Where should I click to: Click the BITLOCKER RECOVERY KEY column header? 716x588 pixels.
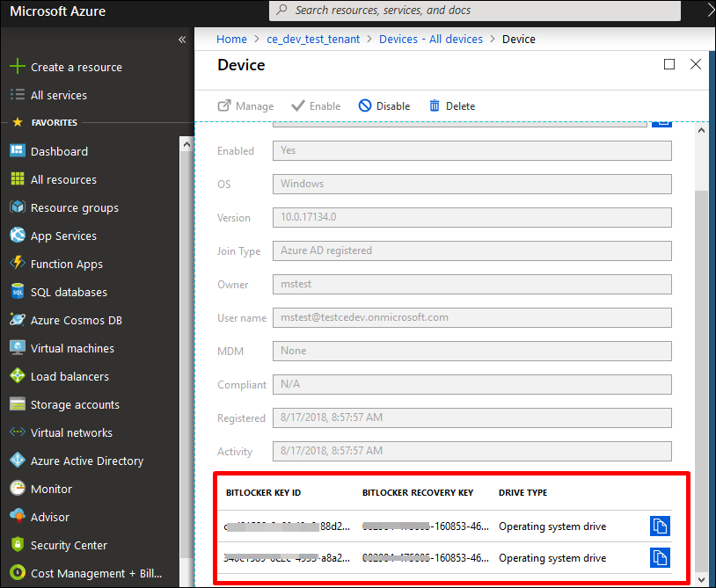[418, 493]
